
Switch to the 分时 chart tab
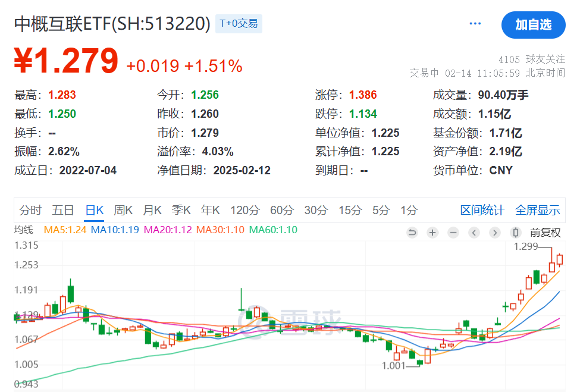point(30,211)
